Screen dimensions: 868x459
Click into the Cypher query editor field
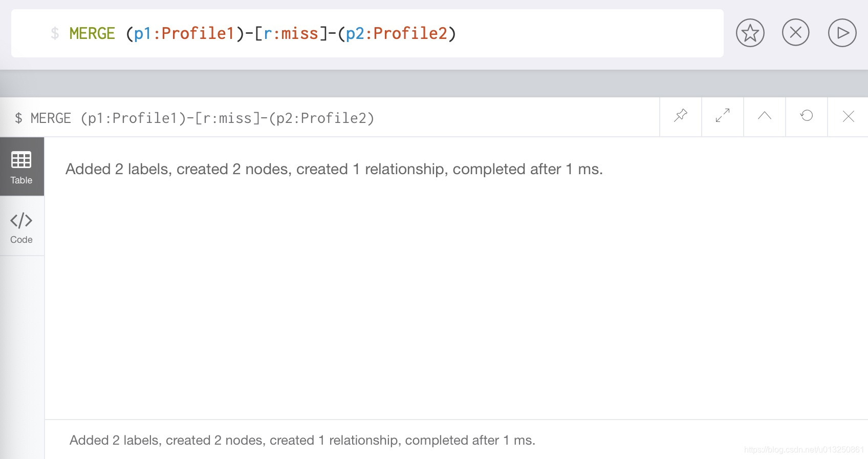[367, 33]
